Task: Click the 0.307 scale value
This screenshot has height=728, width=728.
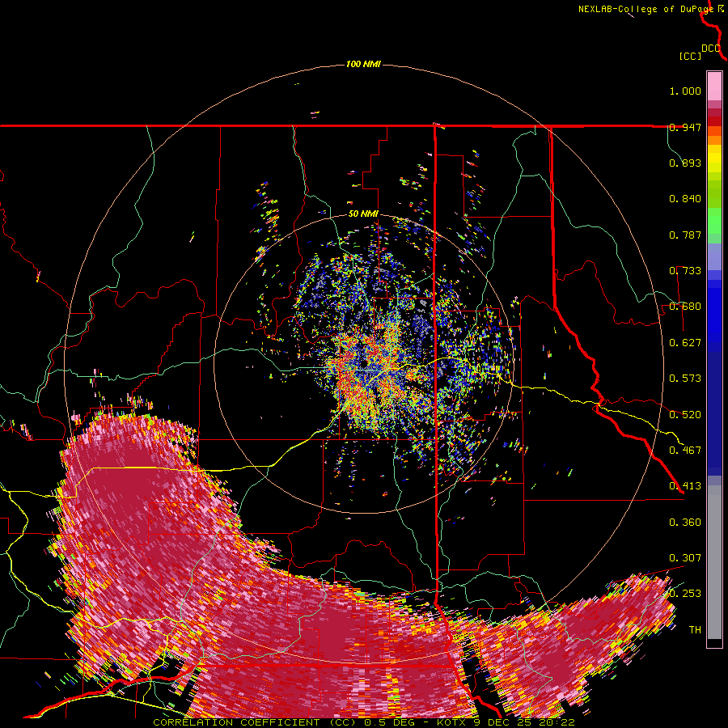Action: (685, 558)
